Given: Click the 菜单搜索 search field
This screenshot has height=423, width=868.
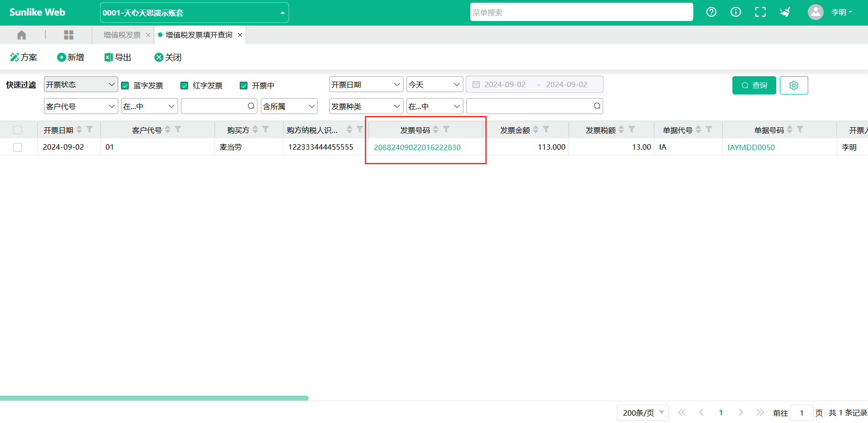Looking at the screenshot, I should coord(582,12).
